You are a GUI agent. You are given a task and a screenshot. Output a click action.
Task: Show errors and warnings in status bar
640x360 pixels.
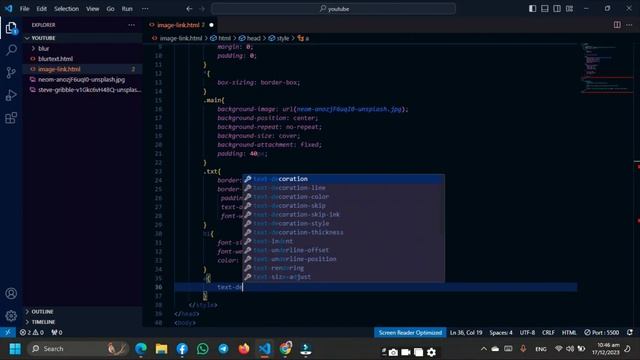pos(31,332)
